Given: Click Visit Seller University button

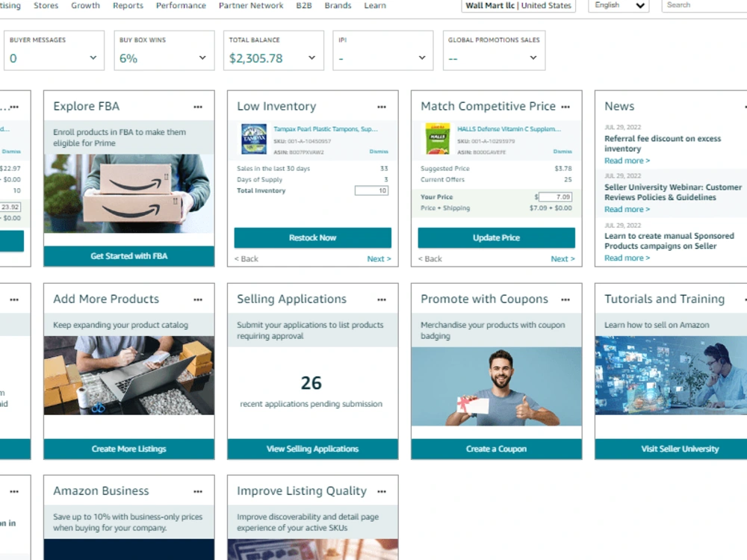Looking at the screenshot, I should click(x=680, y=449).
